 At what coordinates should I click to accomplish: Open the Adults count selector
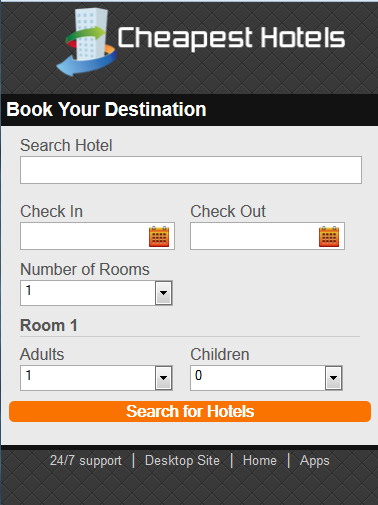pos(96,378)
